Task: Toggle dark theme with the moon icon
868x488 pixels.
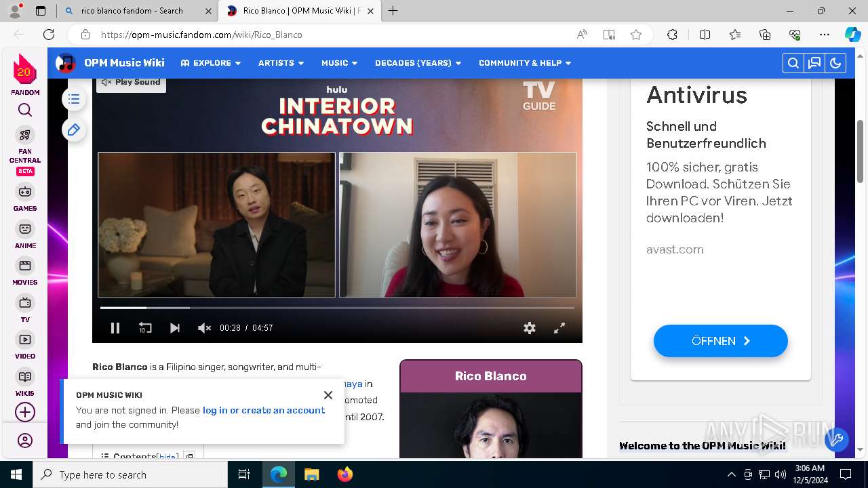Action: click(835, 63)
